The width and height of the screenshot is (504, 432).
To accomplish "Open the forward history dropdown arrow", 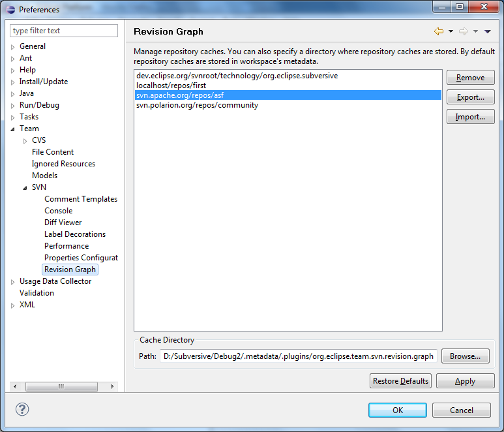I will tap(475, 31).
